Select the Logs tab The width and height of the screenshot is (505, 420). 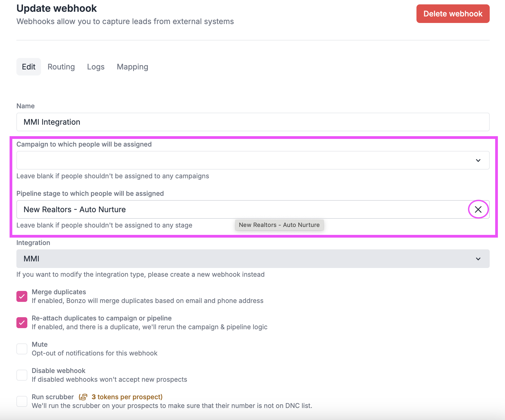click(x=95, y=66)
